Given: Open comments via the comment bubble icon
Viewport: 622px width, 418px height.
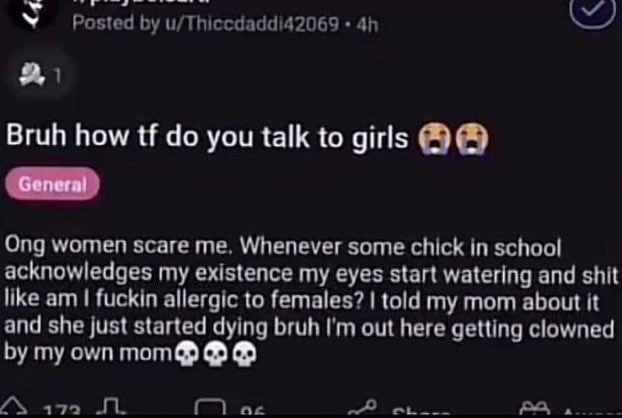Looking at the screenshot, I should 210,407.
